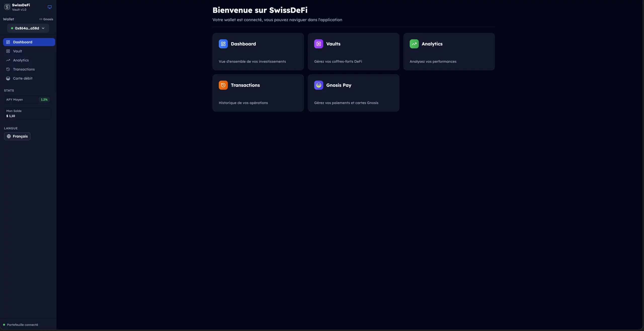Click the APY Moyen 1.2% stat
The width and height of the screenshot is (644, 331).
[28, 100]
